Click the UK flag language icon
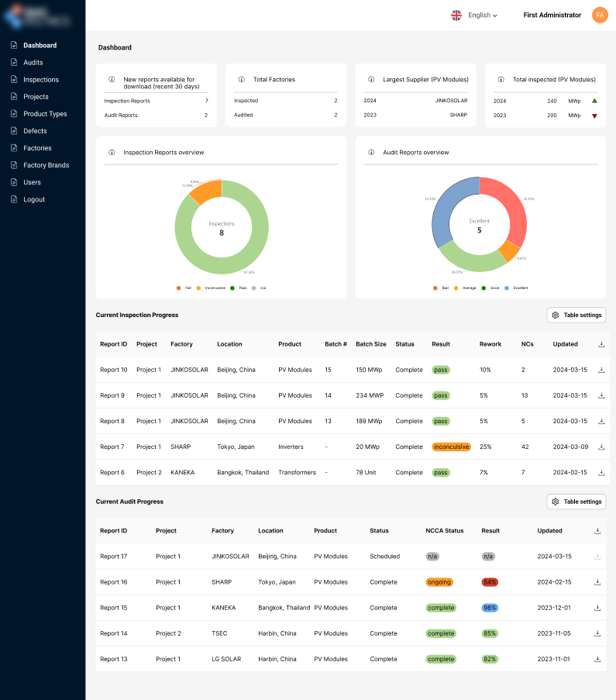 (456, 16)
